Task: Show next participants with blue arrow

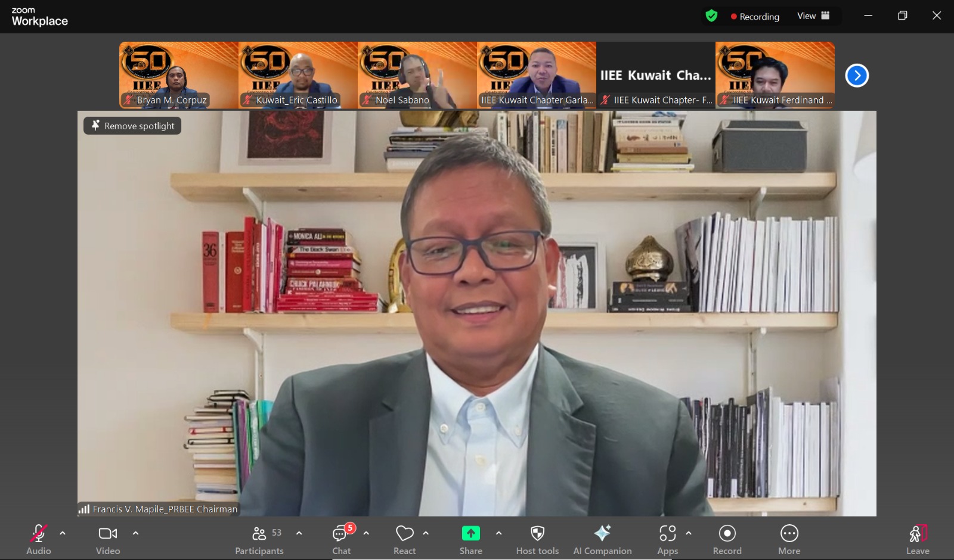Action: pyautogui.click(x=857, y=76)
